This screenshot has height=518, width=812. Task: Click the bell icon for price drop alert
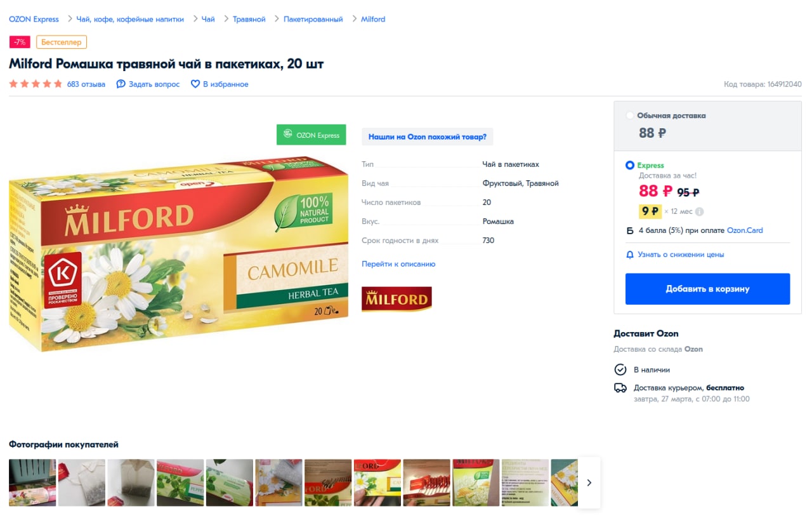point(630,255)
